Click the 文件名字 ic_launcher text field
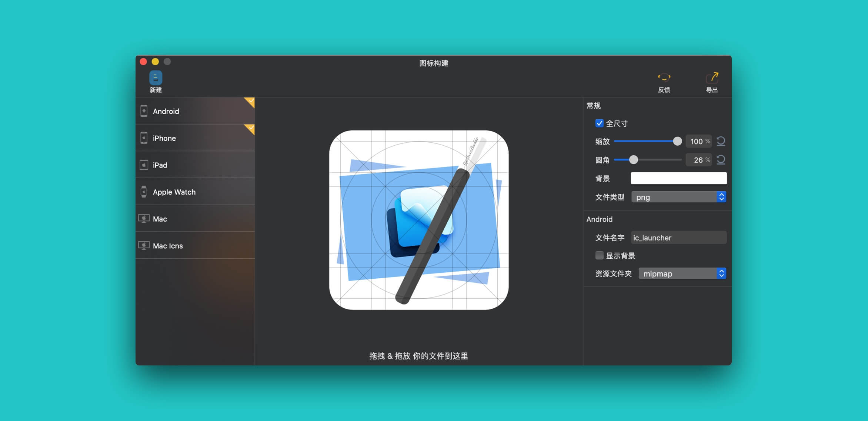The width and height of the screenshot is (868, 421). (679, 238)
